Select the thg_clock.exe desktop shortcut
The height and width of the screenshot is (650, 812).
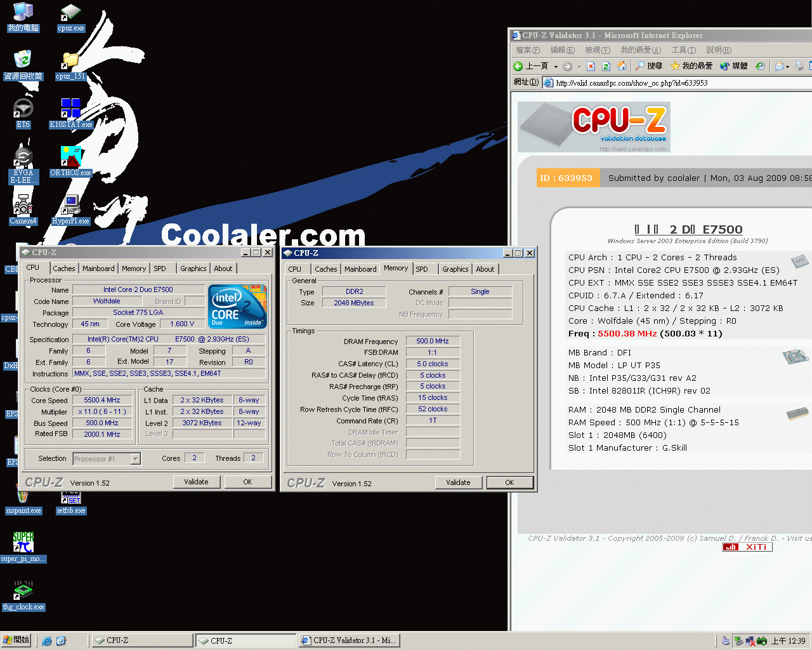(x=23, y=596)
